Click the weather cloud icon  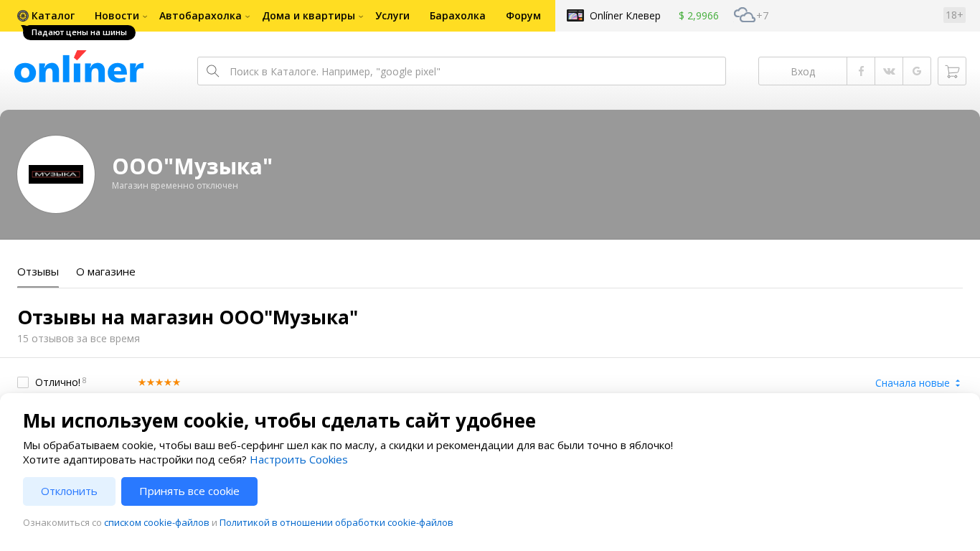pyautogui.click(x=744, y=15)
